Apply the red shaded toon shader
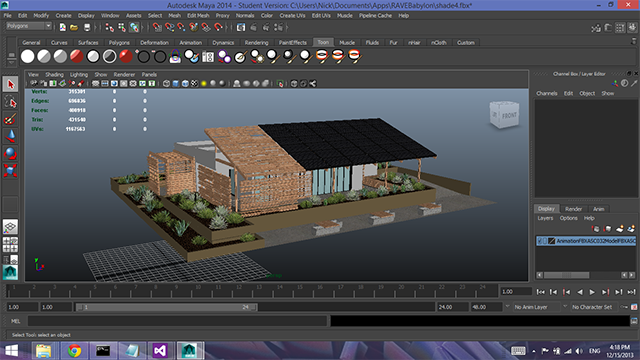The height and width of the screenshot is (360, 640). tap(76, 56)
